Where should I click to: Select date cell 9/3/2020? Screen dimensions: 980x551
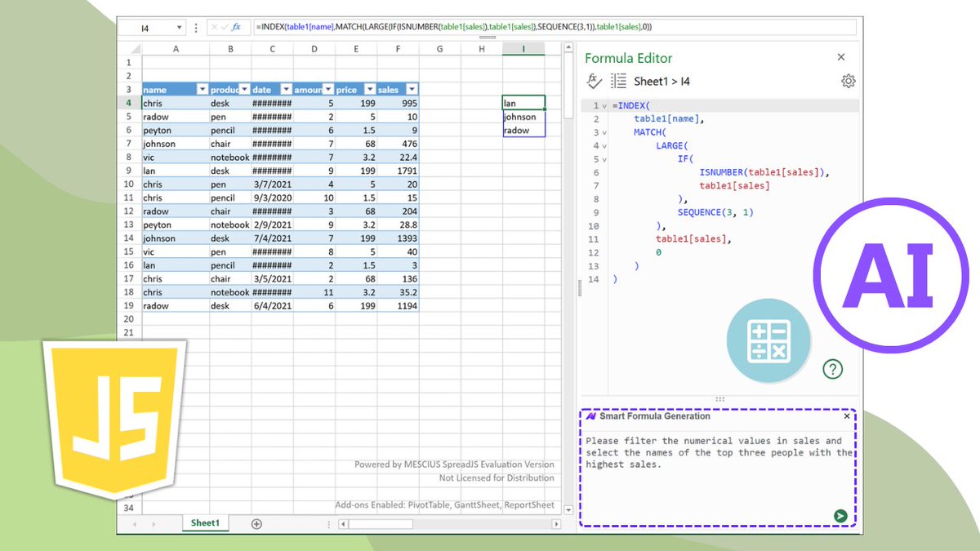(272, 198)
